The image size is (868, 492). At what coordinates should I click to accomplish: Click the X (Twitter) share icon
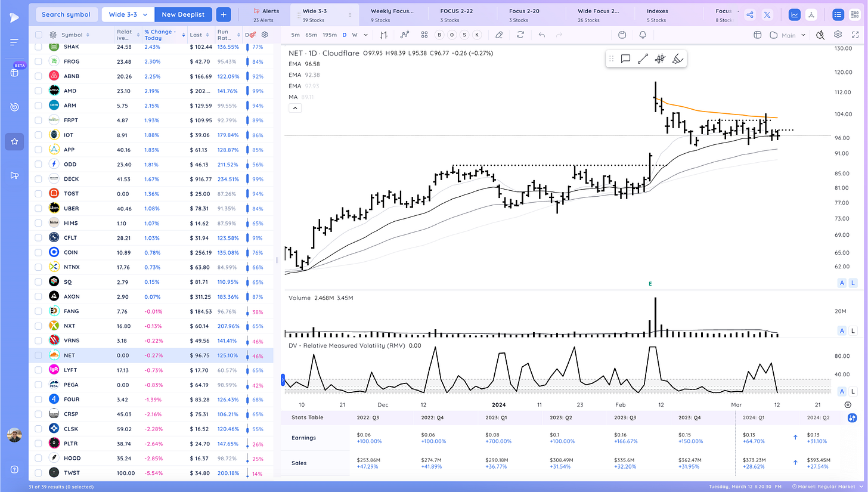coord(767,15)
